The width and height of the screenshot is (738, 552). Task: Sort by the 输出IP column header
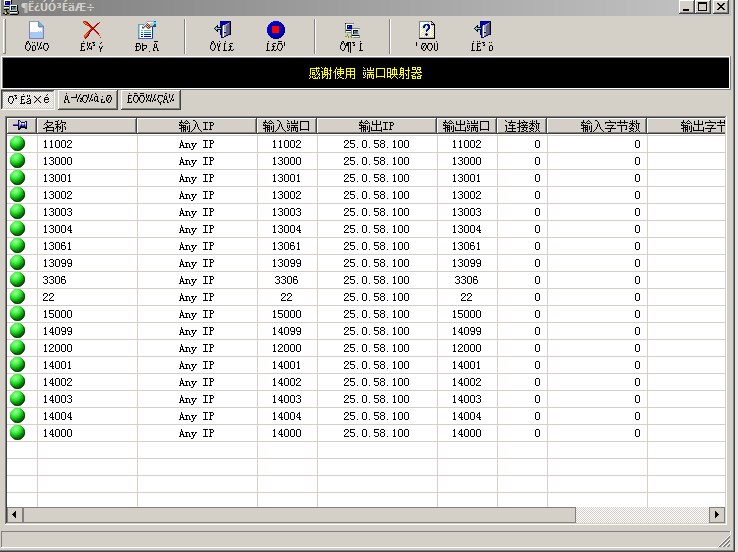tap(377, 126)
